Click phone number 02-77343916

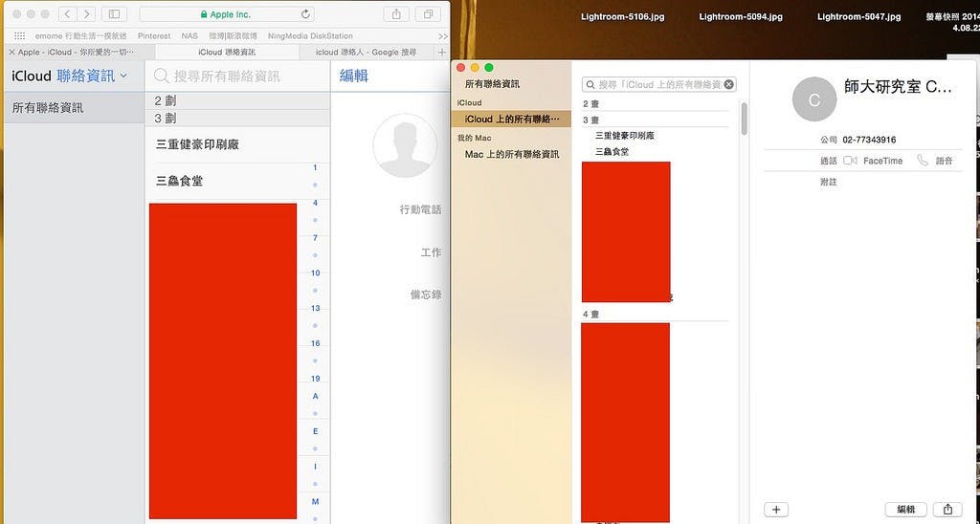coord(869,140)
